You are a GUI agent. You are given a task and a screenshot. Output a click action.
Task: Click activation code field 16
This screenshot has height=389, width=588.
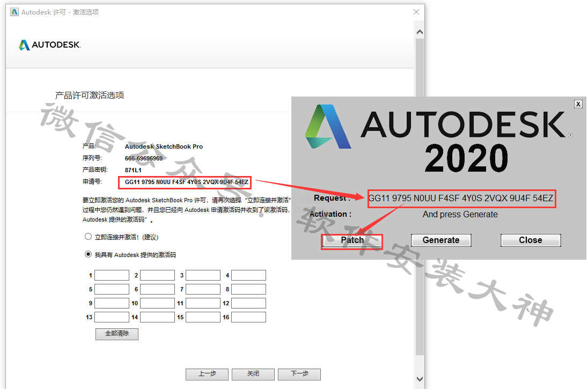[248, 317]
